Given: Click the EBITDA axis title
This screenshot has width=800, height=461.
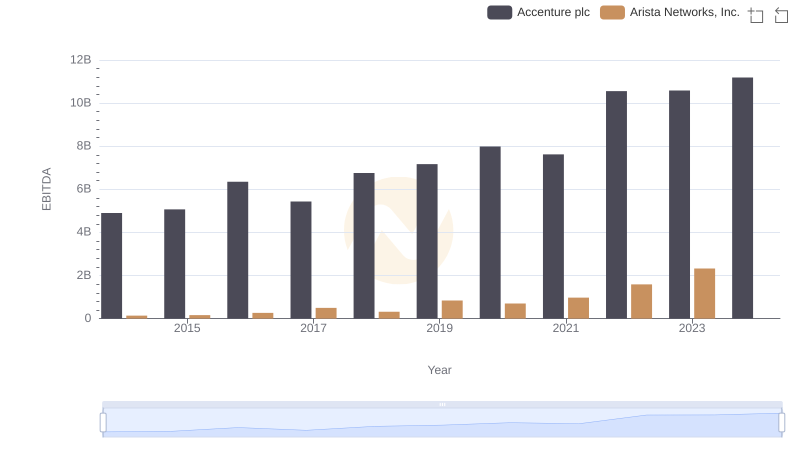Looking at the screenshot, I should [x=46, y=189].
